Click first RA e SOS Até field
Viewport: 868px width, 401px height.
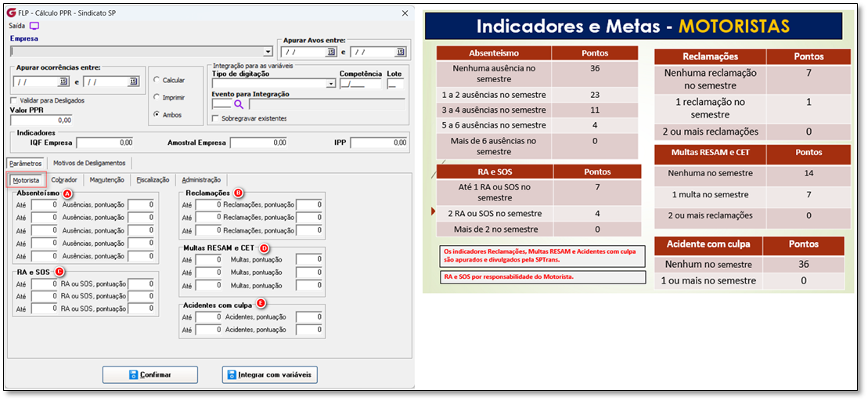click(45, 284)
